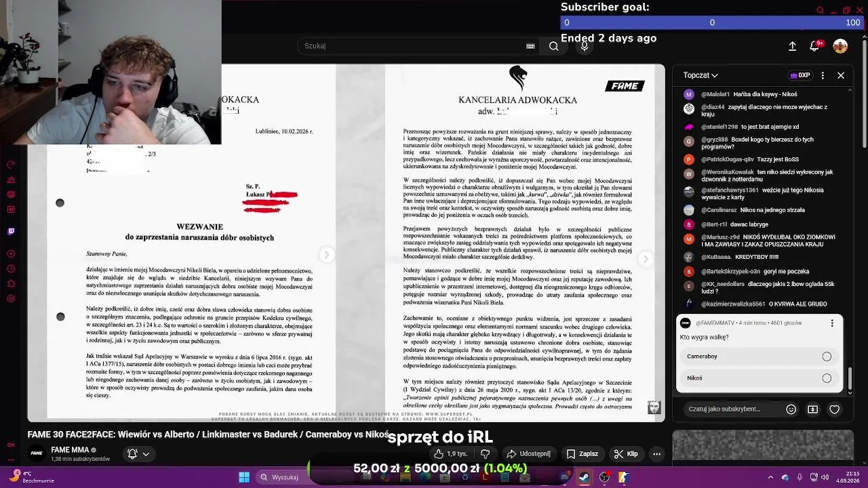Viewport: 868px width, 488px height.
Task: Open the on-screen keyboard in the search box
Action: 530,46
